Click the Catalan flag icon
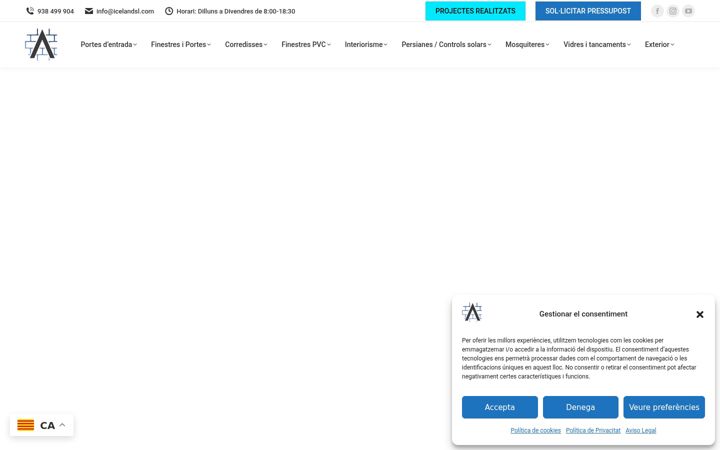 coord(26,425)
